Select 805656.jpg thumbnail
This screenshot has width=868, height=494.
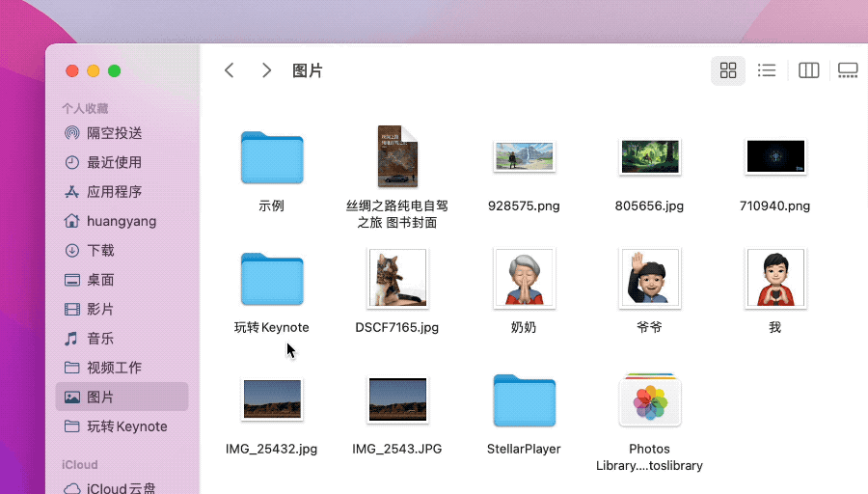tap(650, 156)
